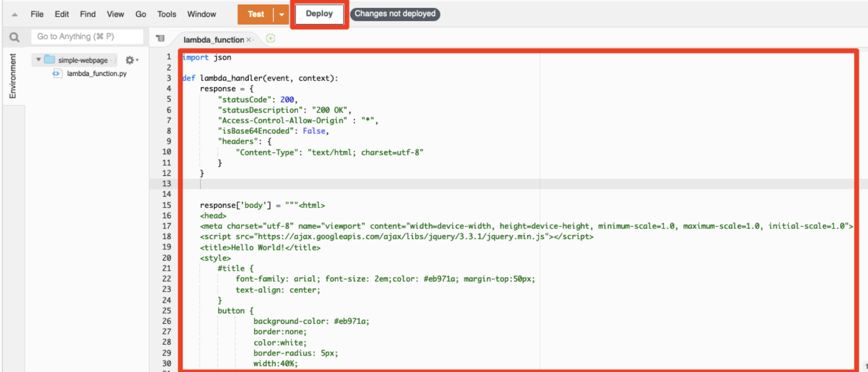The height and width of the screenshot is (372, 868).
Task: Select the simple-webpage folder label
Action: pyautogui.click(x=83, y=60)
